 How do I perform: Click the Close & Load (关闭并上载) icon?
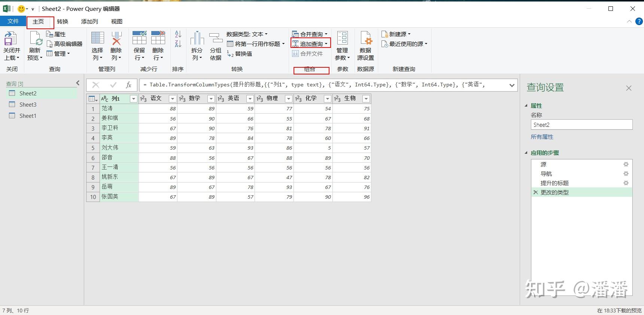pos(10,39)
